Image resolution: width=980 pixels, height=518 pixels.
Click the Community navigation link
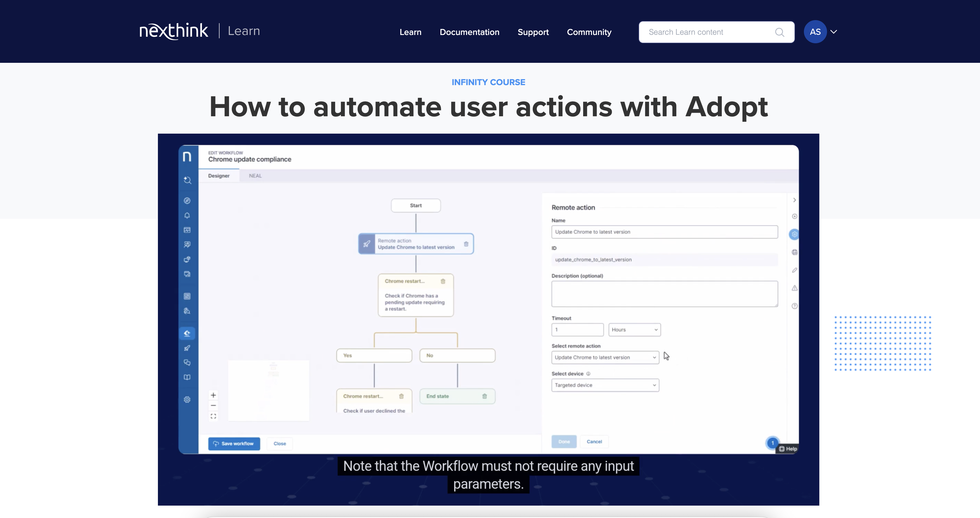coord(589,32)
